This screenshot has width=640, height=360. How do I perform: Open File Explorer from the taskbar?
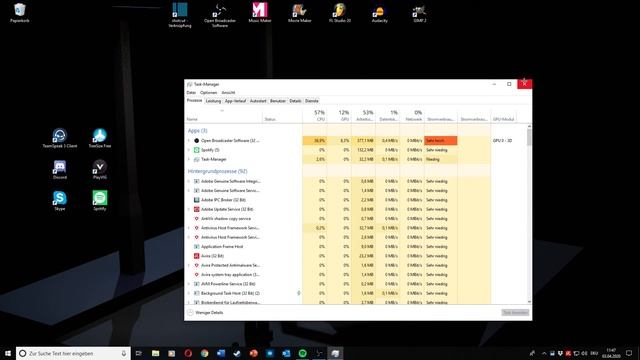point(156,353)
